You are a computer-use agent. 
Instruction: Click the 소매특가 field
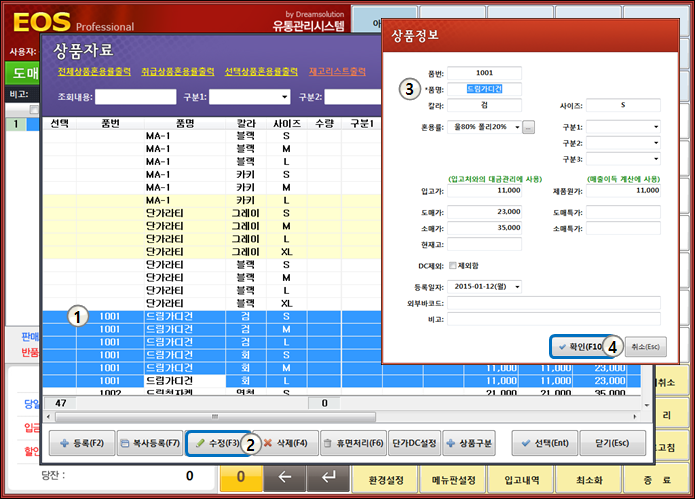tap(623, 228)
